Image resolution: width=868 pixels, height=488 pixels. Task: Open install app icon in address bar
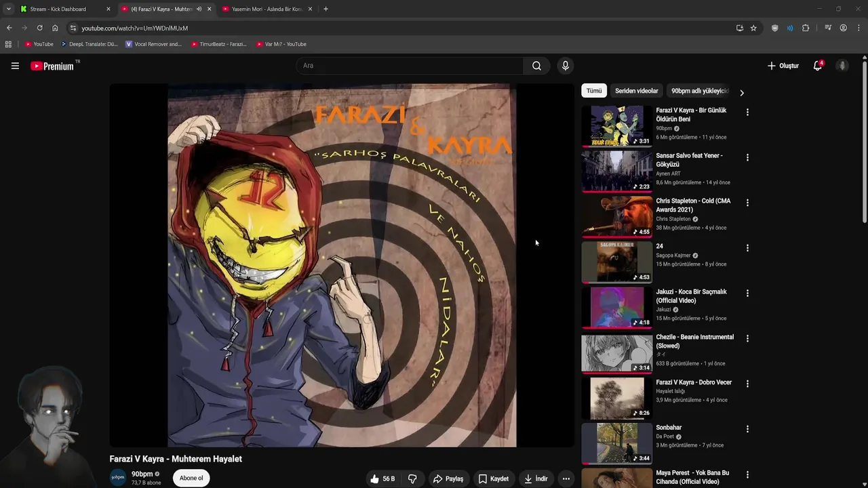739,28
